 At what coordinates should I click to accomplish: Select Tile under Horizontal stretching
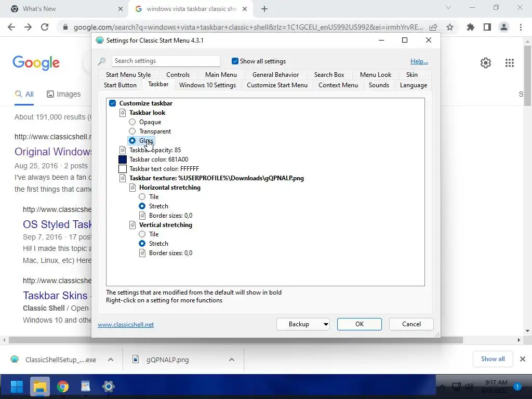(142, 197)
